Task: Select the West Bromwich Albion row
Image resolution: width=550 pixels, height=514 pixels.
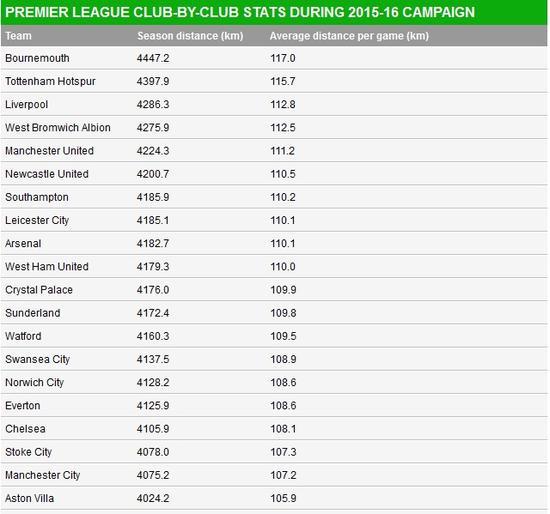Action: tap(274, 127)
